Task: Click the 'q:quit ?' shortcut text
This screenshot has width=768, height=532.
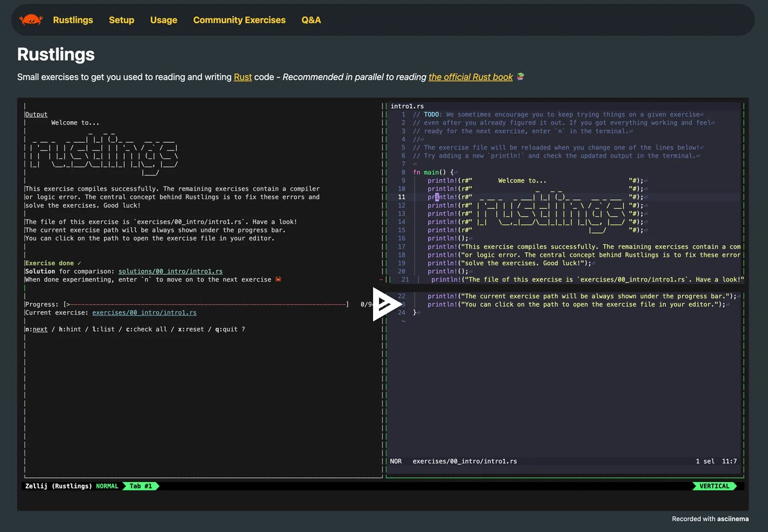Action: [x=230, y=329]
